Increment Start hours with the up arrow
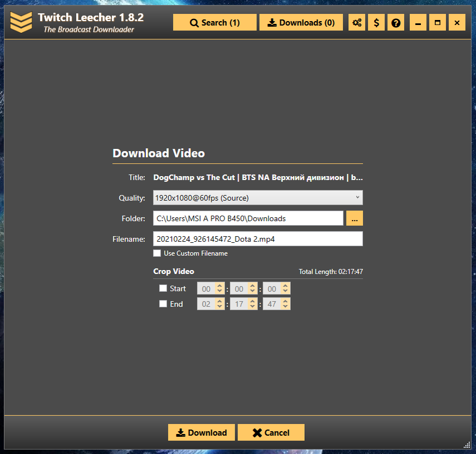The width and height of the screenshot is (476, 454). coord(219,285)
